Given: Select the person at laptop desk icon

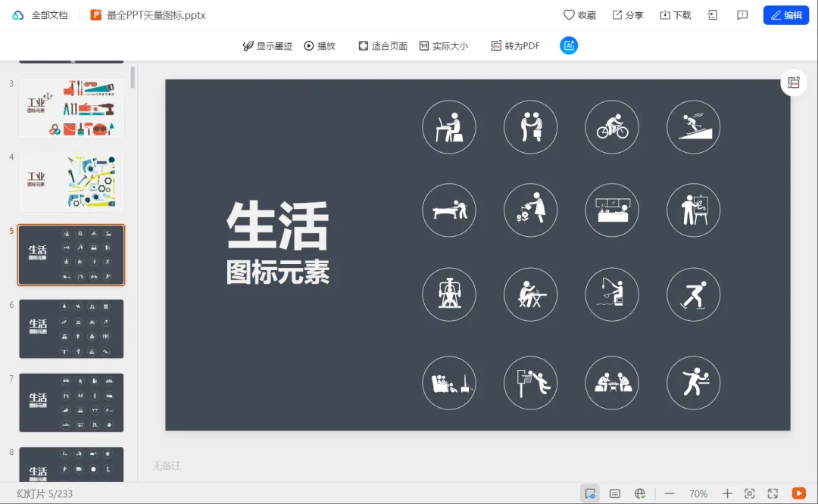Looking at the screenshot, I should tap(449, 127).
